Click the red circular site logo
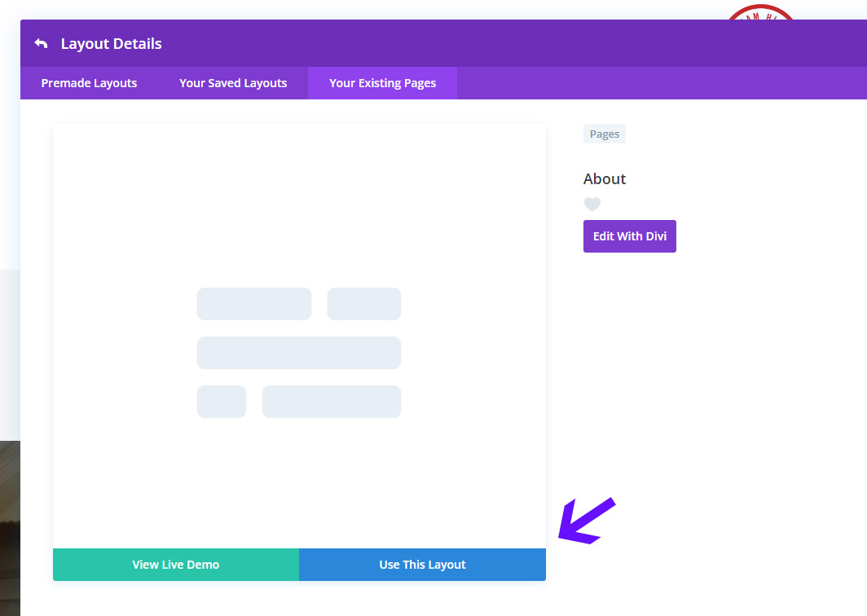This screenshot has width=867, height=616. coord(759,13)
